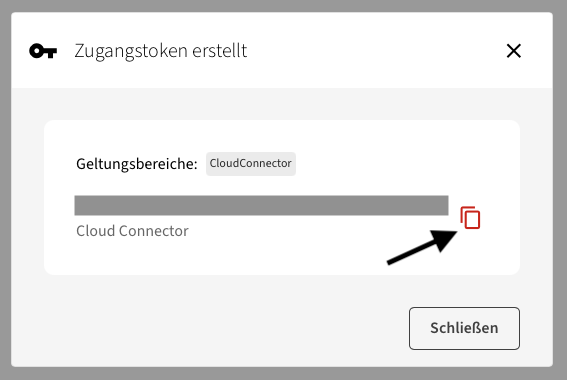Screen dimensions: 567x380
Task: Click the white token card area
Action: (x=282, y=197)
